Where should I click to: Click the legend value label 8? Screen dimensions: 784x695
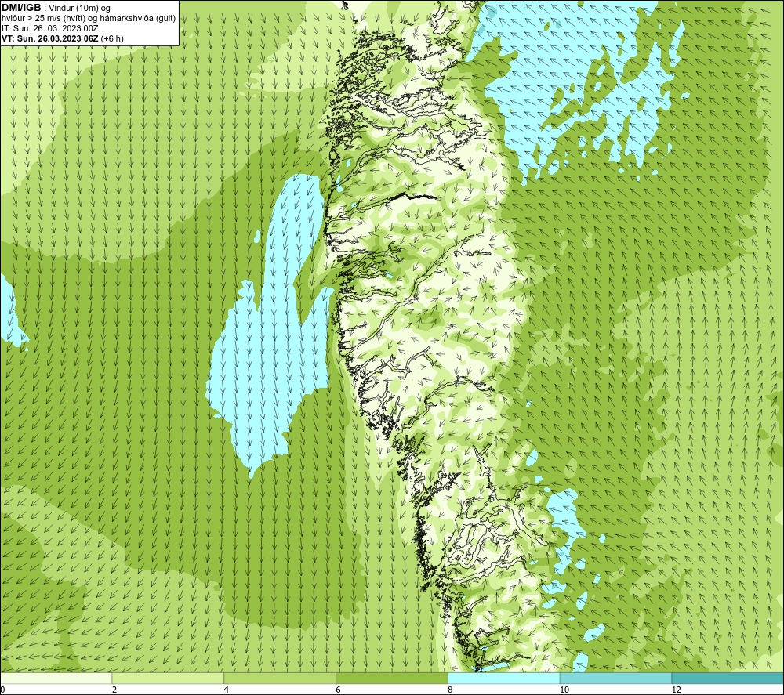coord(451,690)
